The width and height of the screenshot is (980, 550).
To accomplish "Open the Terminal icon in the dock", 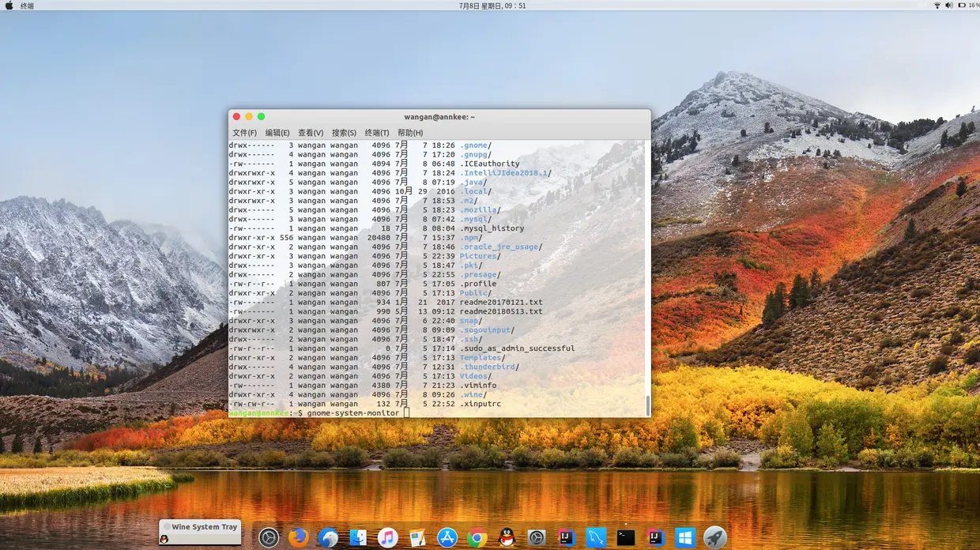I will (x=624, y=537).
